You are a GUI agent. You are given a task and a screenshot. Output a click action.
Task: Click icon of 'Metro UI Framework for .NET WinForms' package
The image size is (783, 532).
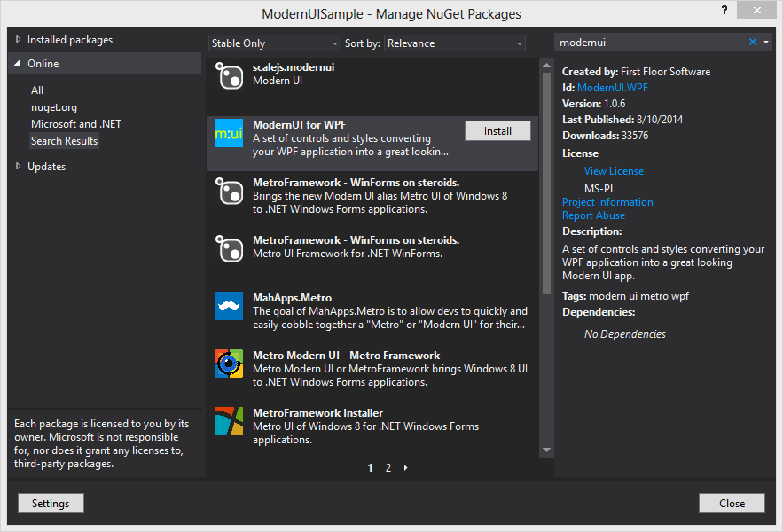click(x=229, y=248)
